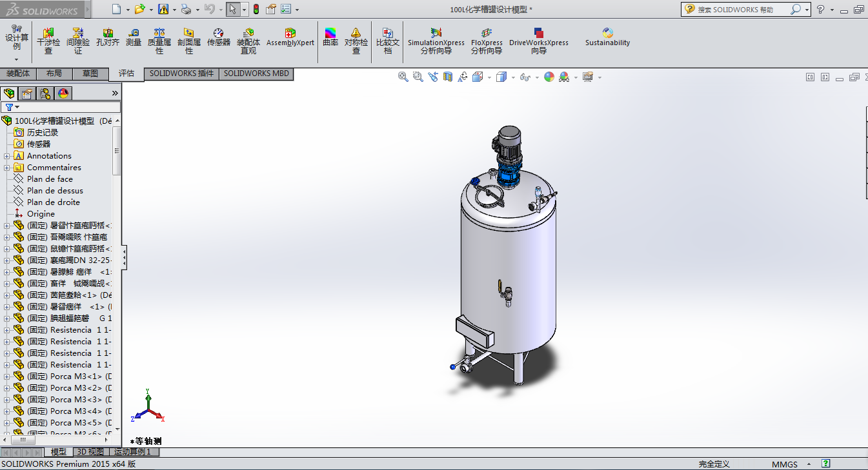Launch the AssemblyXpert tool
868x470 pixels.
click(x=290, y=37)
